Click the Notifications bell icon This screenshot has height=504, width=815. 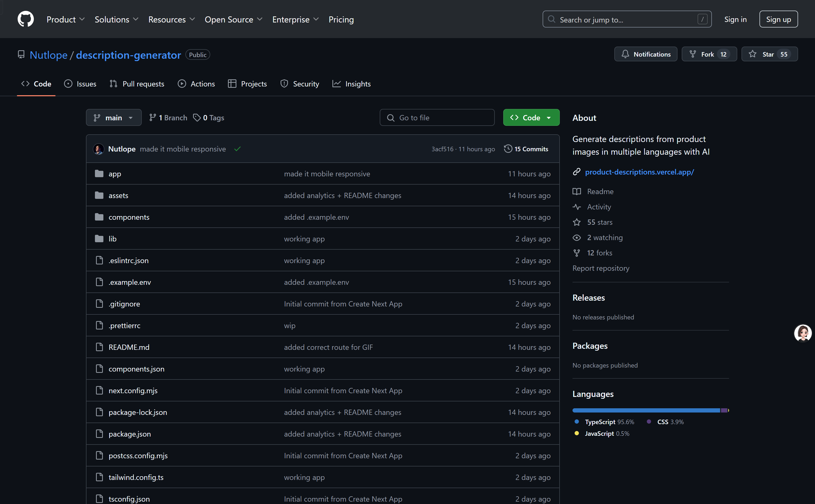click(x=625, y=54)
